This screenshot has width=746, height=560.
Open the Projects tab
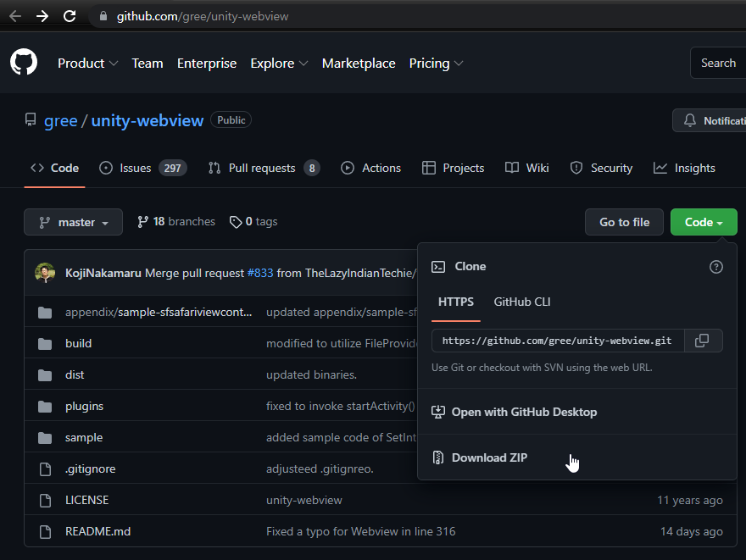point(453,168)
